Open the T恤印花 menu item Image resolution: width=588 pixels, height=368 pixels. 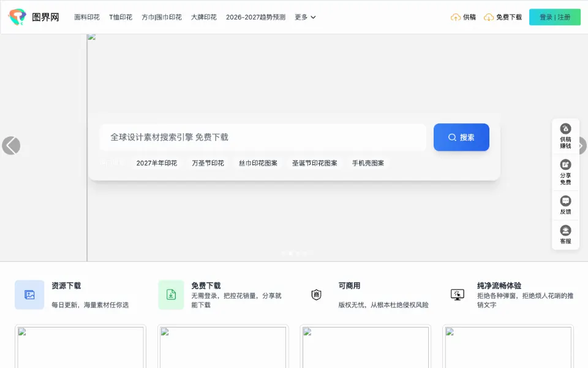click(121, 17)
